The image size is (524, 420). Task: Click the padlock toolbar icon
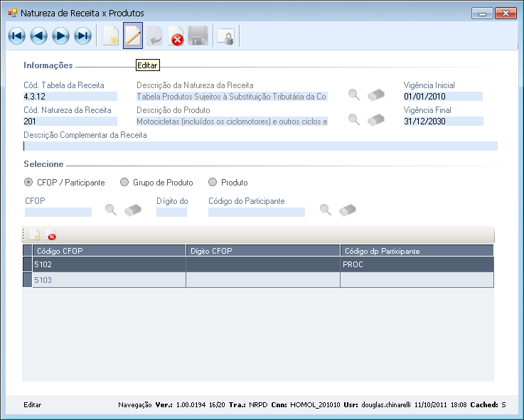(x=226, y=36)
